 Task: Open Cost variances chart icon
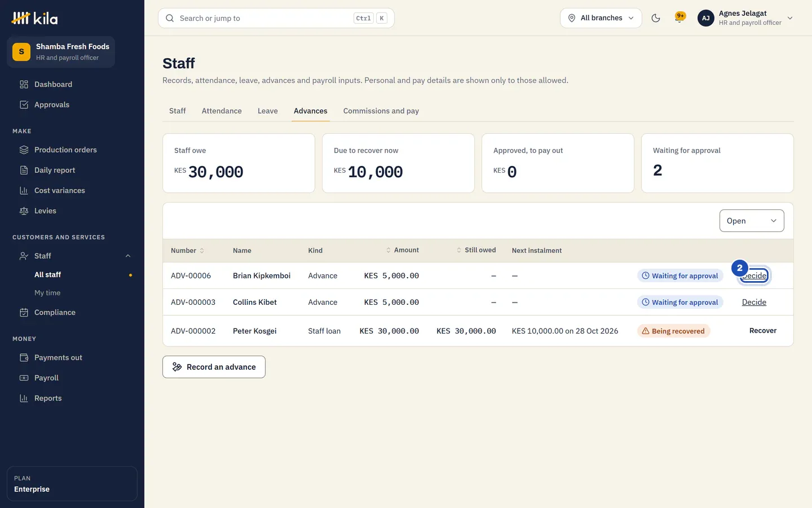(x=24, y=190)
